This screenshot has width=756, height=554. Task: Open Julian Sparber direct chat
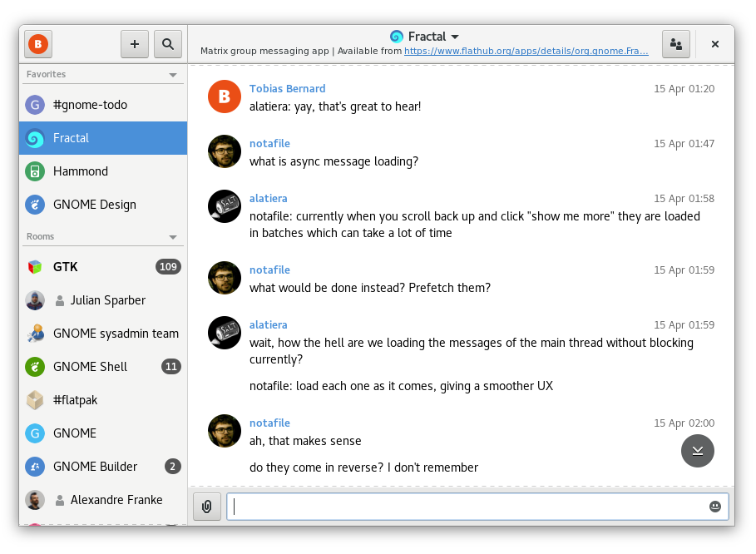point(103,300)
